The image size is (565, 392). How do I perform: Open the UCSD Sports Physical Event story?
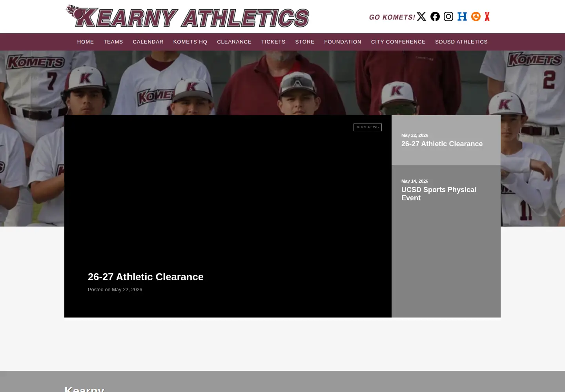coord(439,194)
